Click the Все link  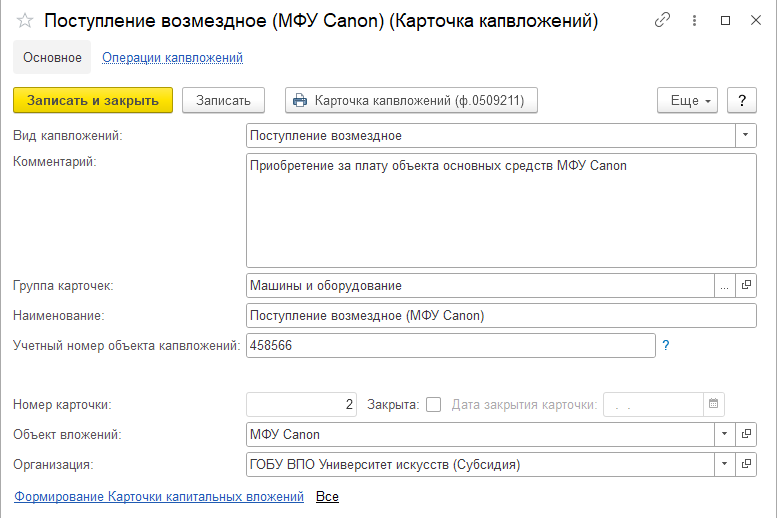tap(327, 496)
